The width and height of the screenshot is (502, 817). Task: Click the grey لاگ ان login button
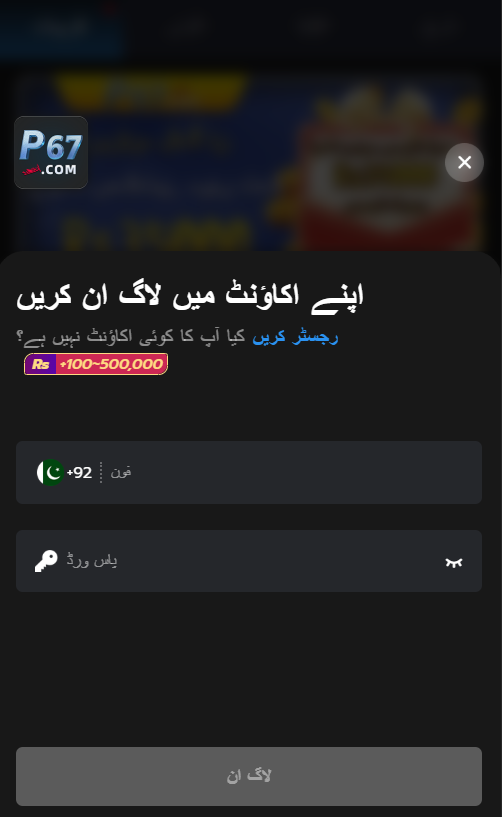(249, 776)
